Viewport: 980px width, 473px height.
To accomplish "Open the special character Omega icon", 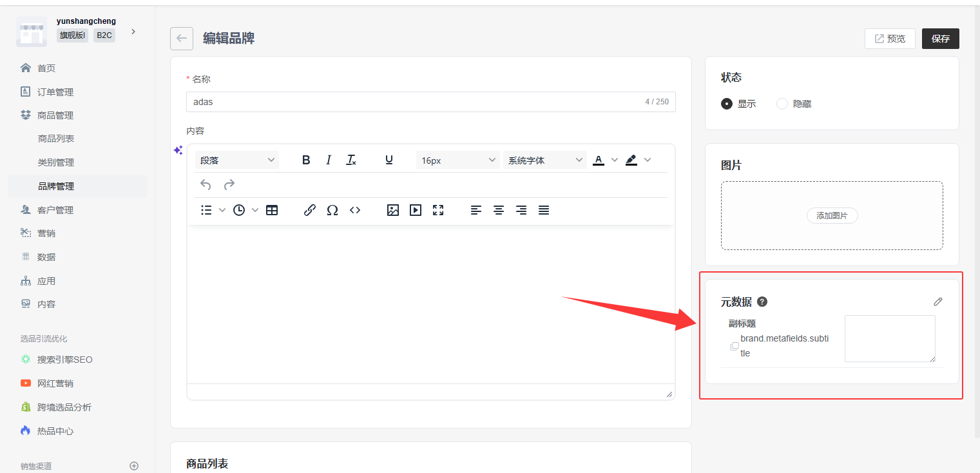I will click(x=332, y=210).
